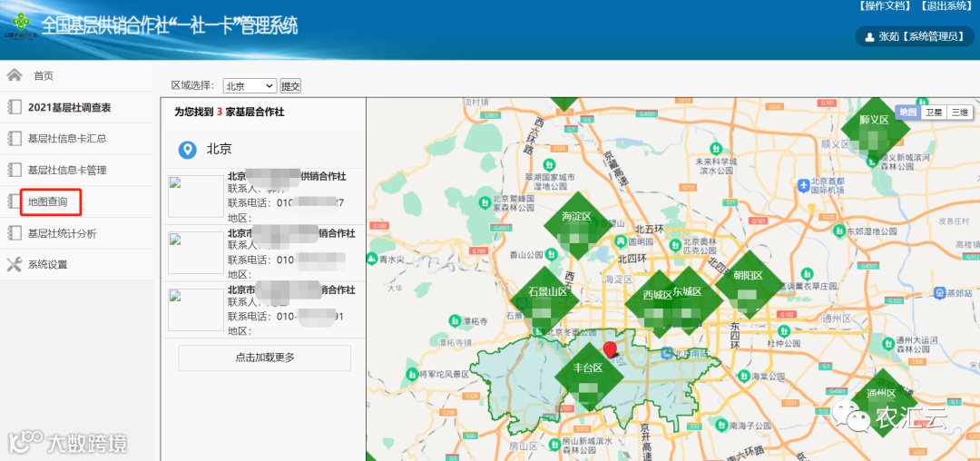Click the 提交 button
Image resolution: width=980 pixels, height=461 pixels.
[290, 86]
